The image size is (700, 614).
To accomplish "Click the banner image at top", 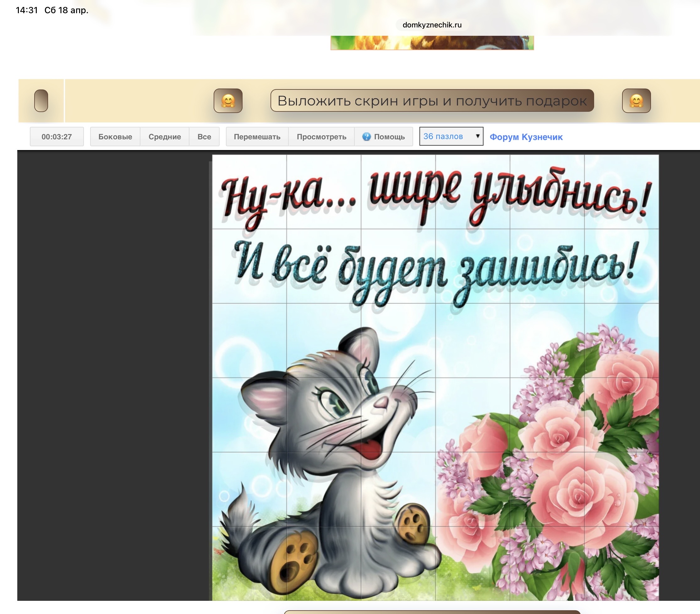I will (x=432, y=43).
